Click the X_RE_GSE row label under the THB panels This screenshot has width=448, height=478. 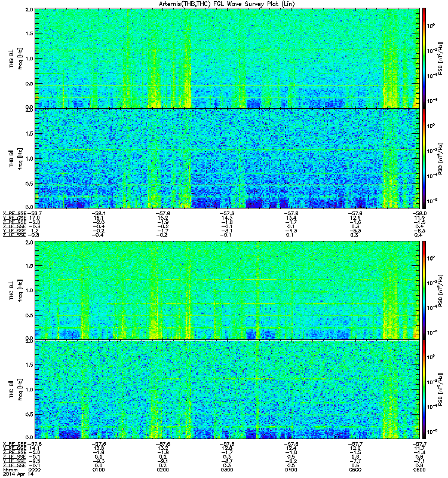click(14, 213)
